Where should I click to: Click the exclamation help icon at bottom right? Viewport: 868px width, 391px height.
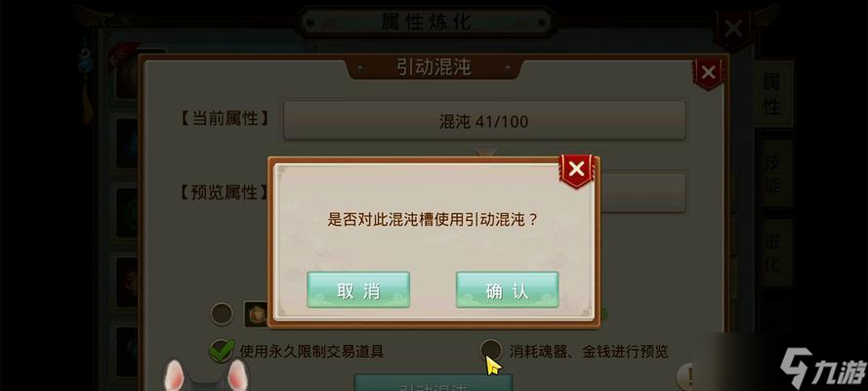pos(686,375)
